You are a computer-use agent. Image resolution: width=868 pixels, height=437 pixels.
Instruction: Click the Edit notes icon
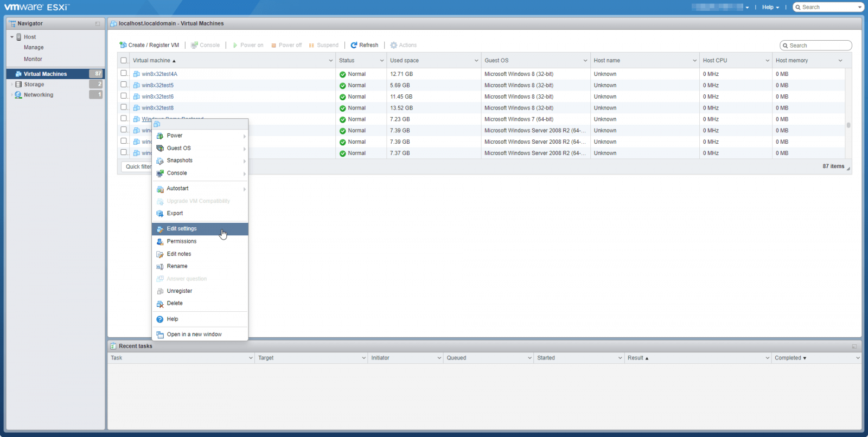(160, 254)
